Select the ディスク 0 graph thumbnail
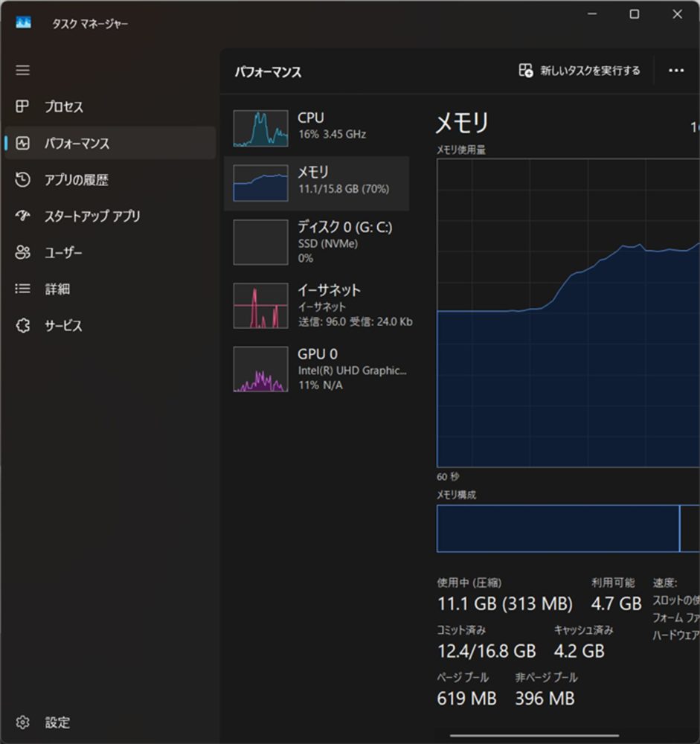This screenshot has width=700, height=744. [x=260, y=242]
